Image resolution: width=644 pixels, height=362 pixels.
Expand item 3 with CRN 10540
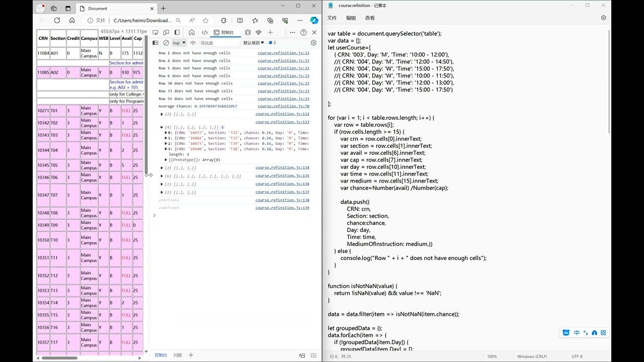(166, 149)
